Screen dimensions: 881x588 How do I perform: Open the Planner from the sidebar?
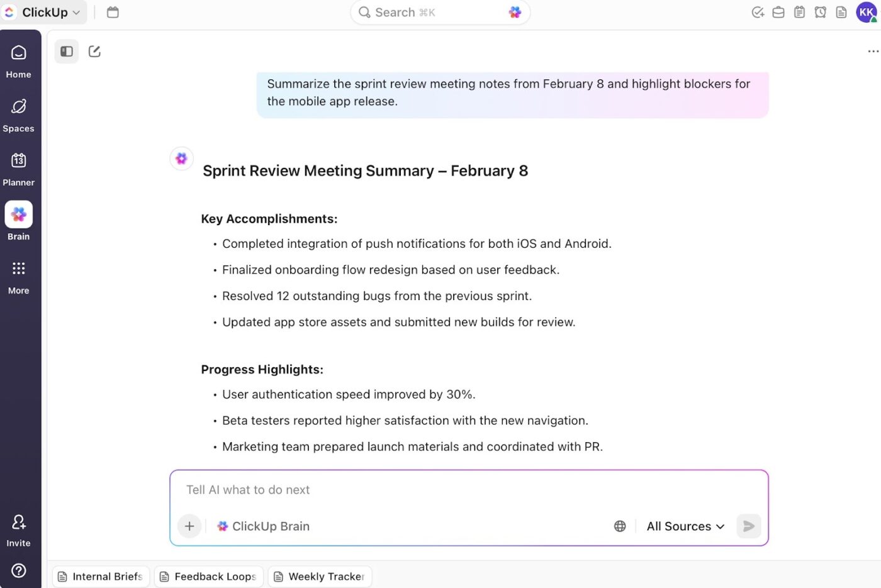click(18, 167)
